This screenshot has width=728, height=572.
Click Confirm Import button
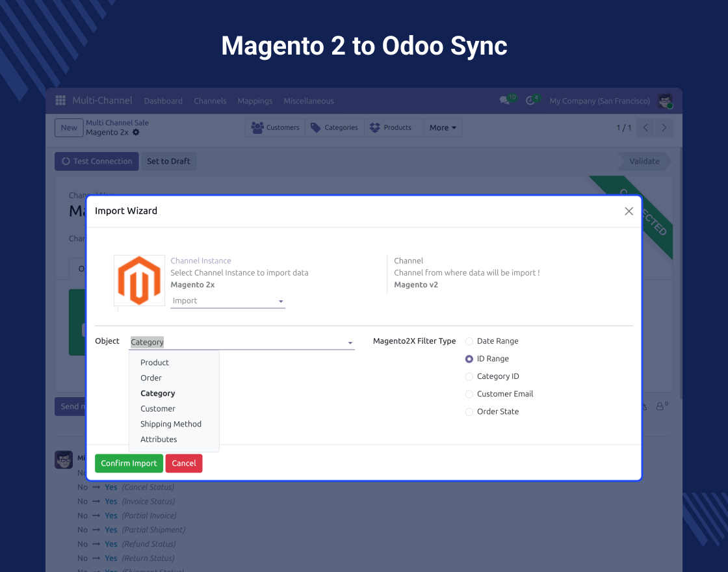point(129,463)
